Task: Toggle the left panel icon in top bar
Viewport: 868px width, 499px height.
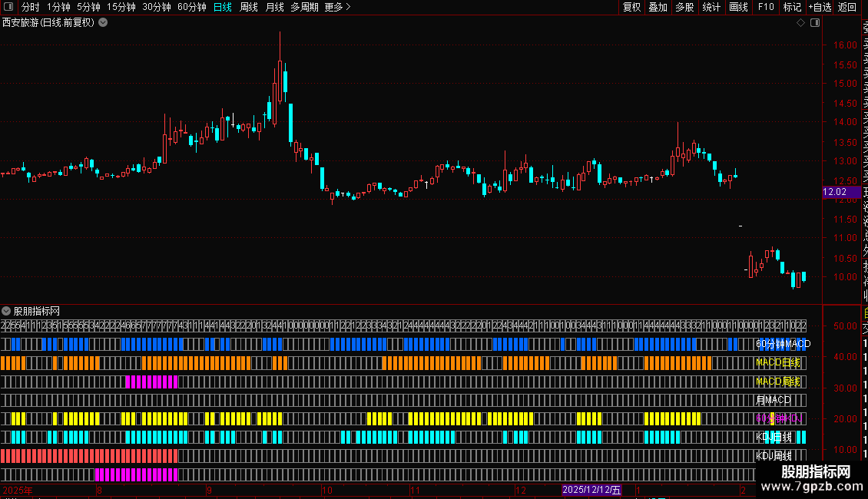Action: pos(8,7)
